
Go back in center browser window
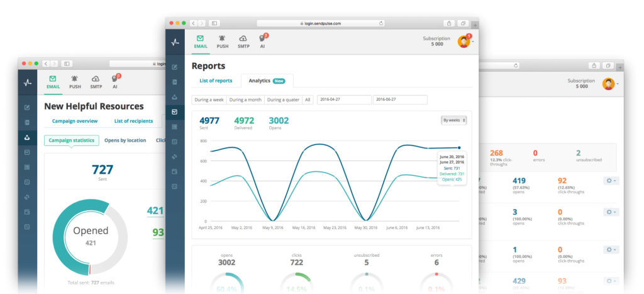193,23
